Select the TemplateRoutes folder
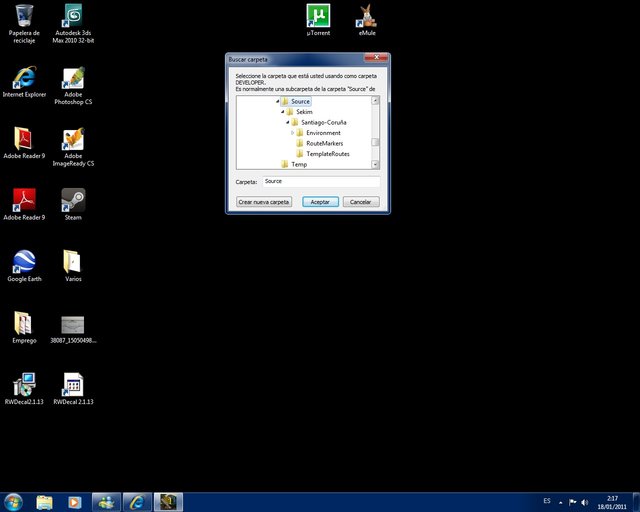640x512 pixels. 327,154
